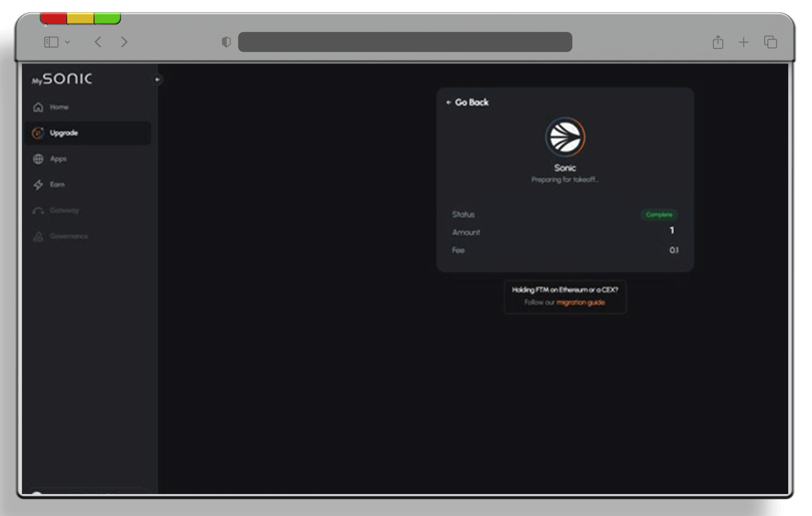Image resolution: width=812 pixels, height=516 pixels.
Task: Click the 'Preparing for takeoff...' text
Action: 565,180
